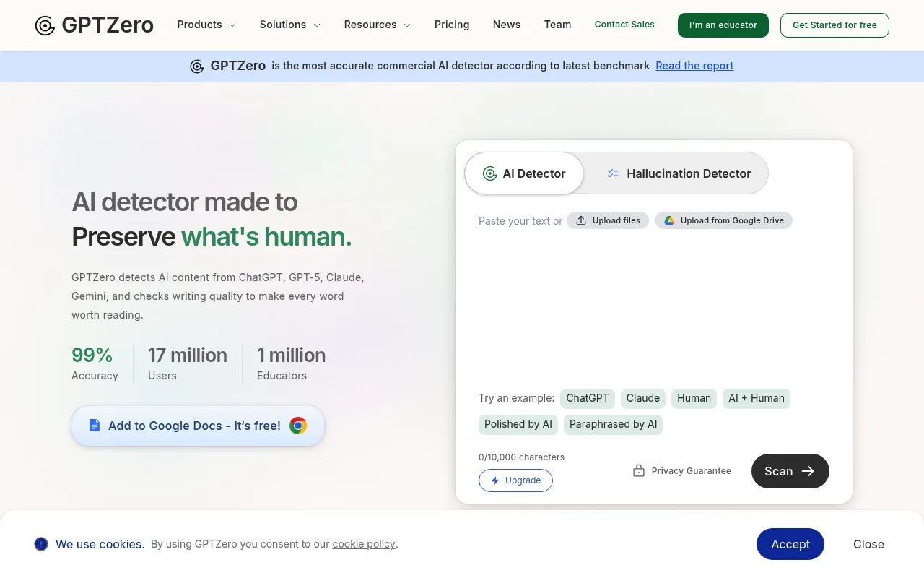
Task: Click the GPTZero logo icon in blue banner
Action: tap(197, 66)
